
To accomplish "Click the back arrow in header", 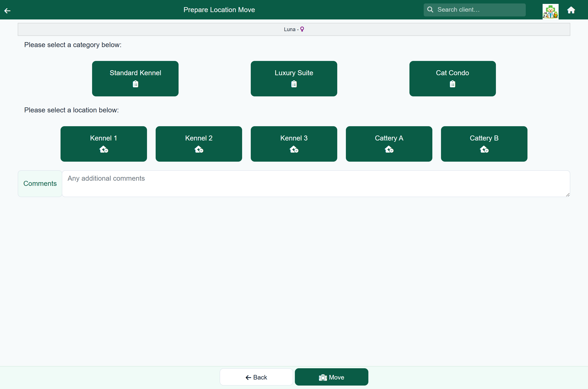I will point(7,10).
